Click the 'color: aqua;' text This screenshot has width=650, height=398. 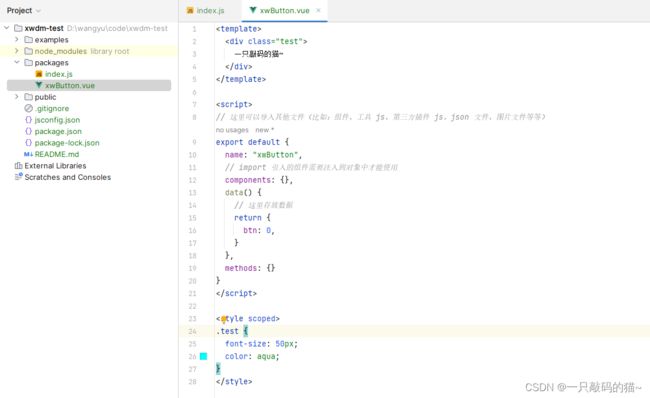(252, 357)
